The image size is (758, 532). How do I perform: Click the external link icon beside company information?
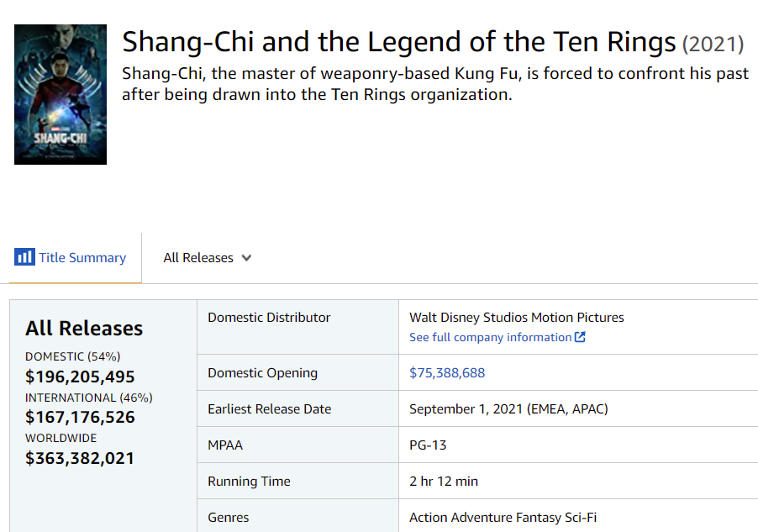click(x=580, y=337)
